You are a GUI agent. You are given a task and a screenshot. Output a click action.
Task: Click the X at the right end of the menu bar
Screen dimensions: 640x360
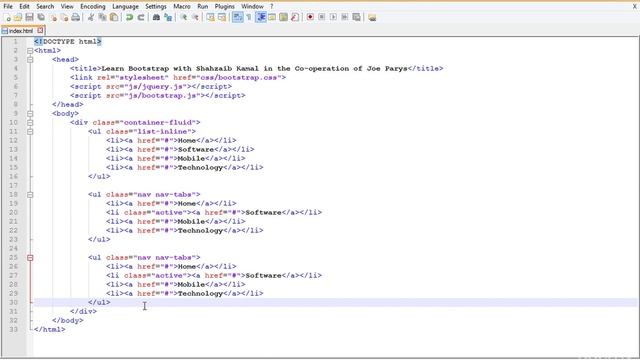click(x=635, y=6)
